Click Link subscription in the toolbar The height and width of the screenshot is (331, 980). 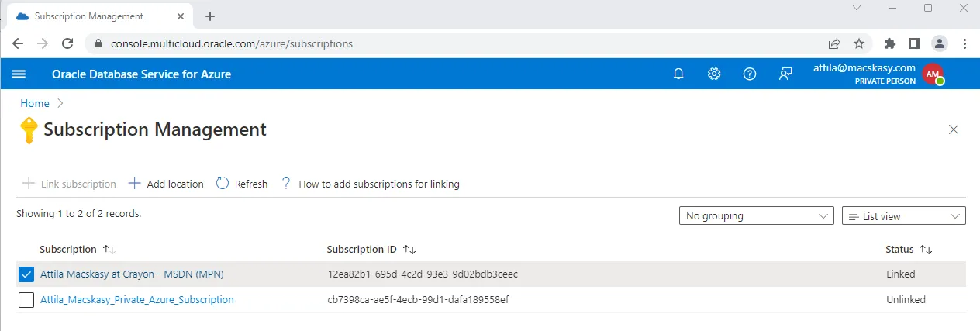pos(69,184)
